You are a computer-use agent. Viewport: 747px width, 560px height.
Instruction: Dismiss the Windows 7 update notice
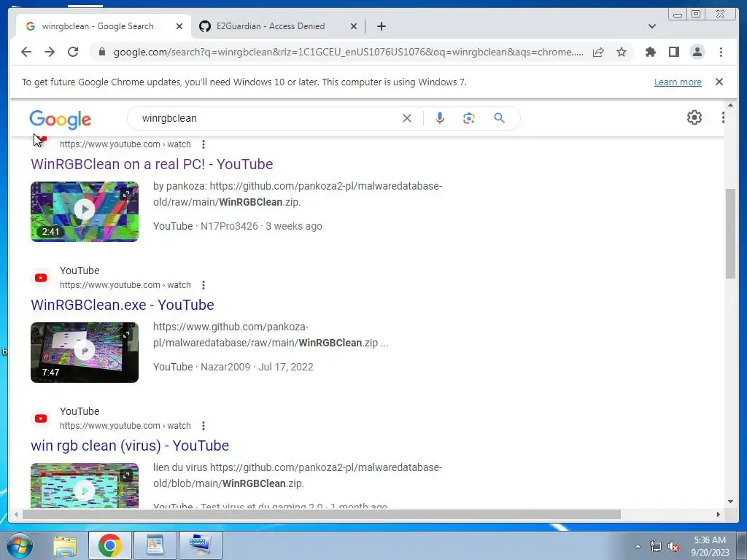click(x=719, y=82)
